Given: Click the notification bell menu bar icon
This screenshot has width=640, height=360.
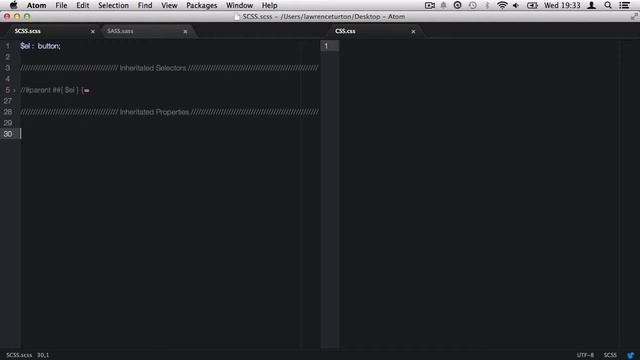Looking at the screenshot, I should (443, 5).
